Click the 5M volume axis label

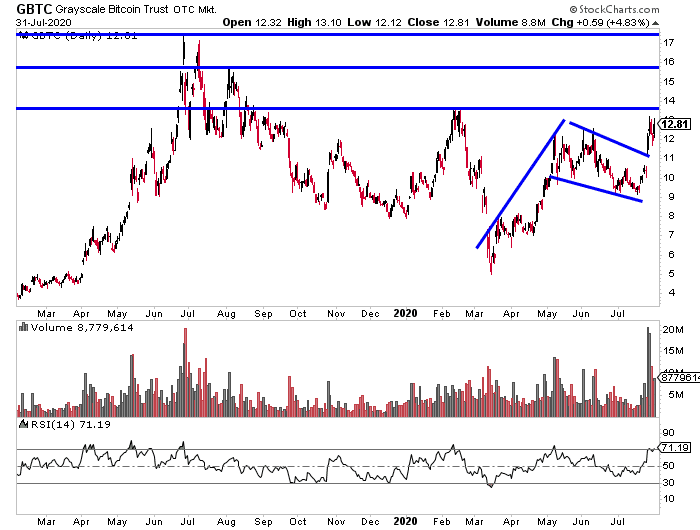[676, 395]
